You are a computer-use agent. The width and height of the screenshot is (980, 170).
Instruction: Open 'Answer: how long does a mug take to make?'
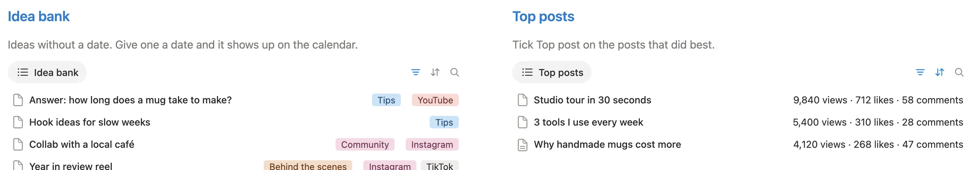[130, 100]
